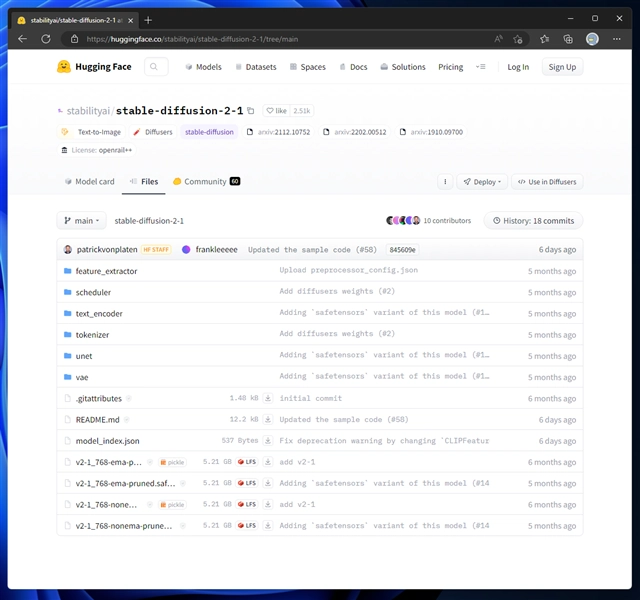Download the model_index.json file
This screenshot has width=640, height=600.
268,440
